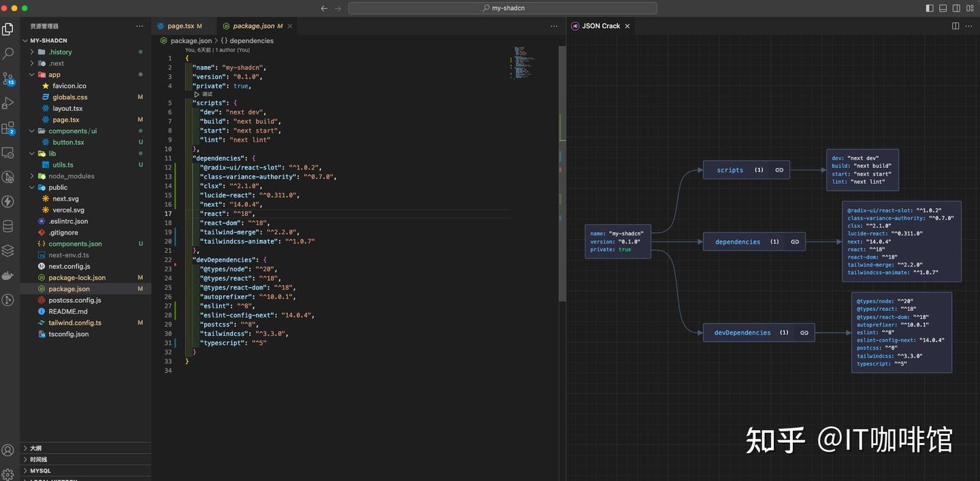
Task: Click the link icon on dependencies node
Action: (x=794, y=242)
